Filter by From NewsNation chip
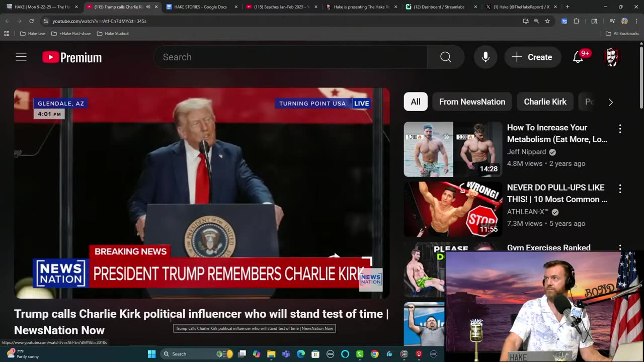Screen dimensions: 644x362 click(x=472, y=102)
